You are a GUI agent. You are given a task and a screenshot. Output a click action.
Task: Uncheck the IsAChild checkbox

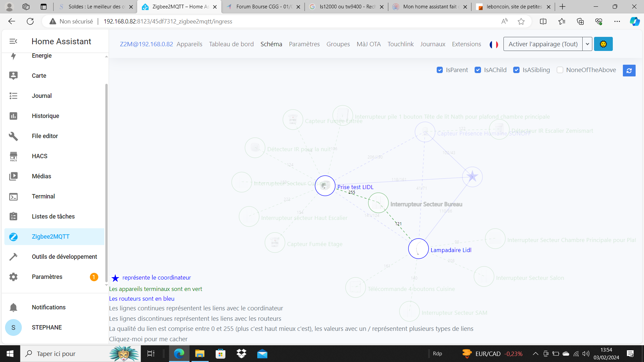click(478, 70)
